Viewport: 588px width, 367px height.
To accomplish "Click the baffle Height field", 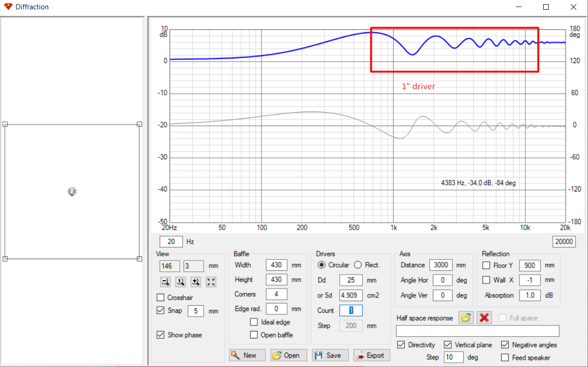I will coord(276,280).
